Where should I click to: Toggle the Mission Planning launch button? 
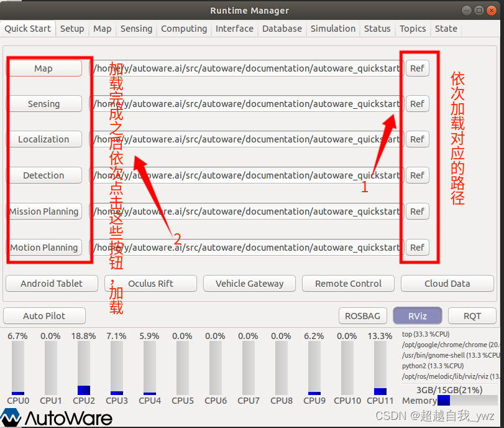click(x=44, y=211)
